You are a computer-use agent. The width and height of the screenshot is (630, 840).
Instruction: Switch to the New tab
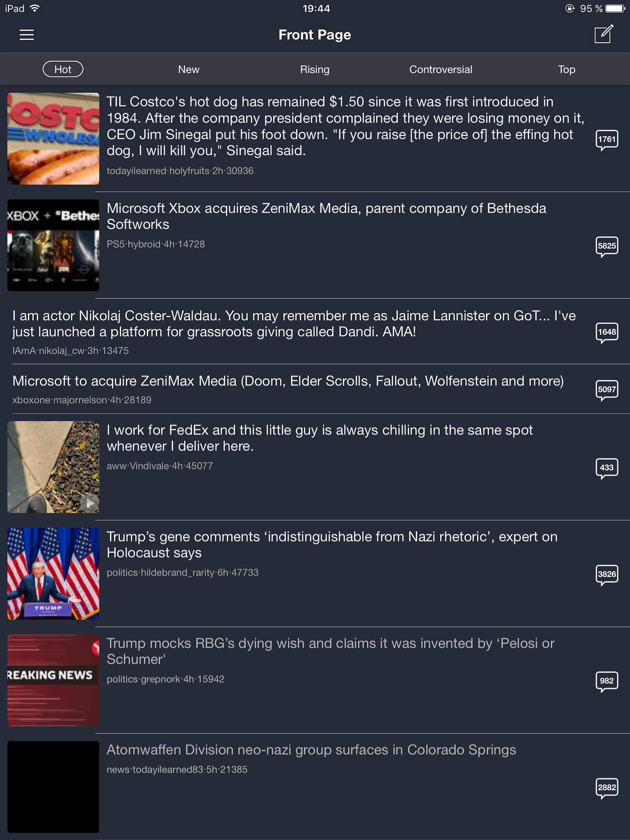point(189,69)
